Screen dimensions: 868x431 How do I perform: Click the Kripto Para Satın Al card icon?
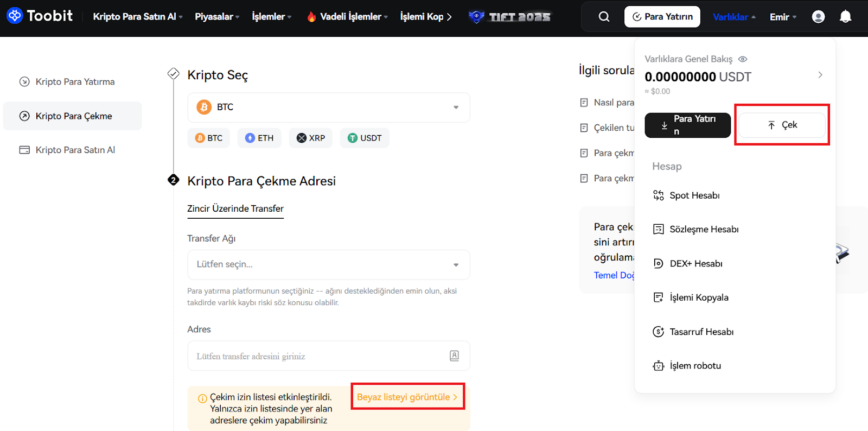24,150
